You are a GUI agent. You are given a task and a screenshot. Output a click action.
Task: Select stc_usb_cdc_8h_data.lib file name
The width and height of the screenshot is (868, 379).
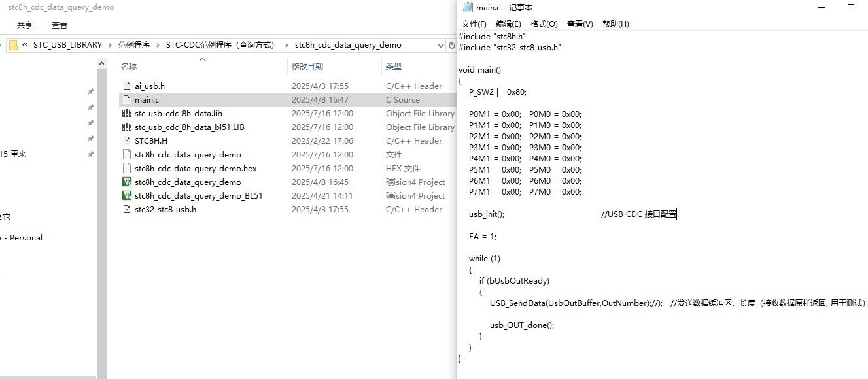coord(179,113)
